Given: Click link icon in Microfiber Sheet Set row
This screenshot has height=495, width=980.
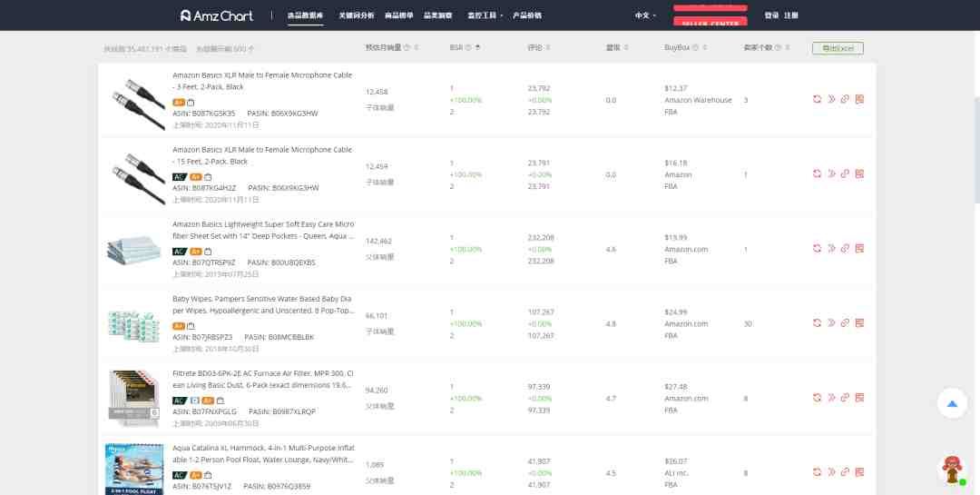Looking at the screenshot, I should 845,248.
